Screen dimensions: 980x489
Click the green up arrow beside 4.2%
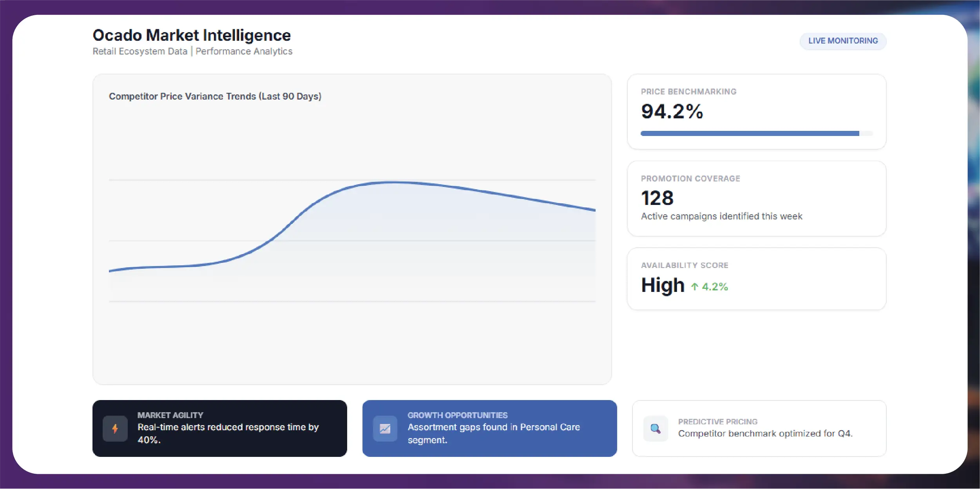[694, 287]
